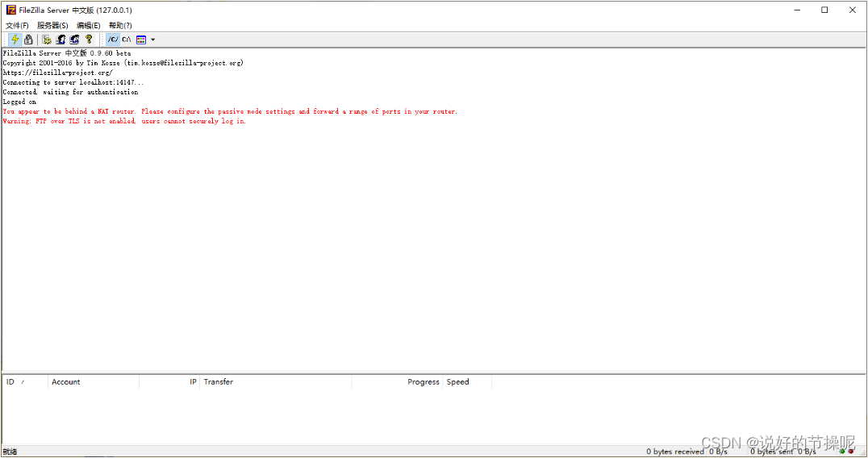This screenshot has height=458, width=868.
Task: Click the Copyright 2001-2016 Tim Kosse line
Action: point(123,63)
